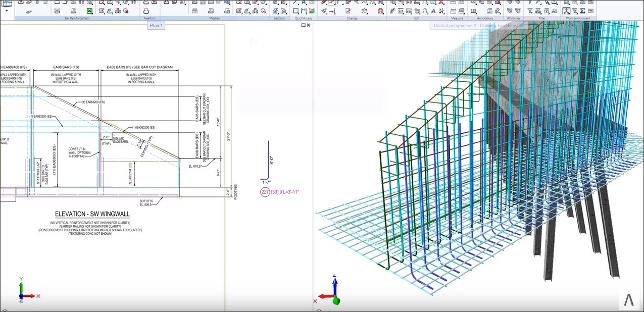This screenshot has height=312, width=644.
Task: Click the left house icon in the Sections group
Action: [x=276, y=11]
